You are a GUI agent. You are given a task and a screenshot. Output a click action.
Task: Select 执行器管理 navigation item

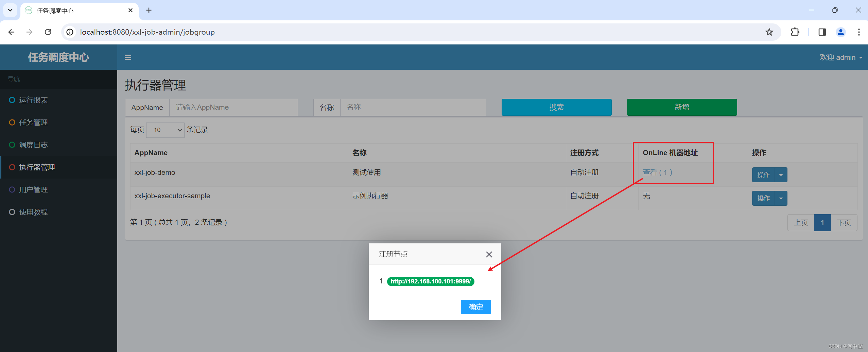click(58, 167)
